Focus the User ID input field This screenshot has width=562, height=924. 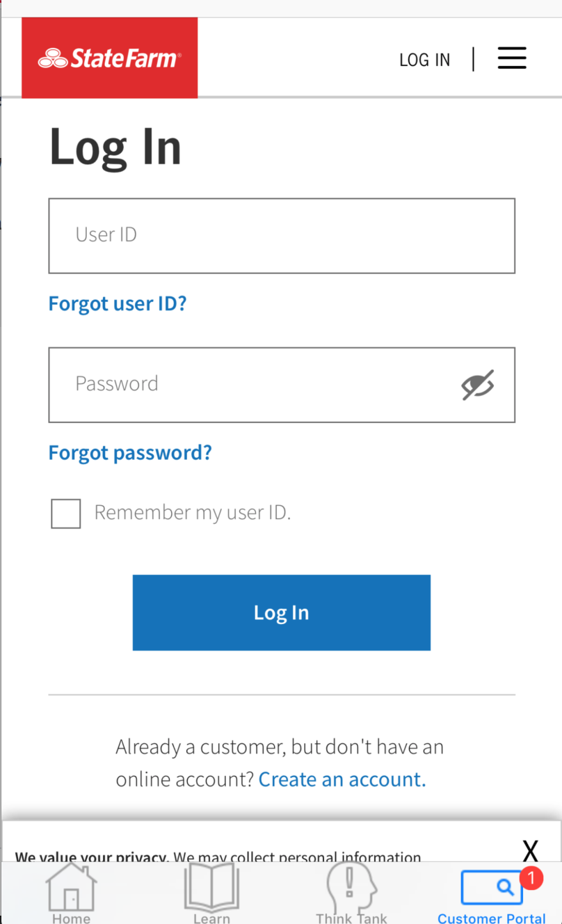tap(282, 236)
